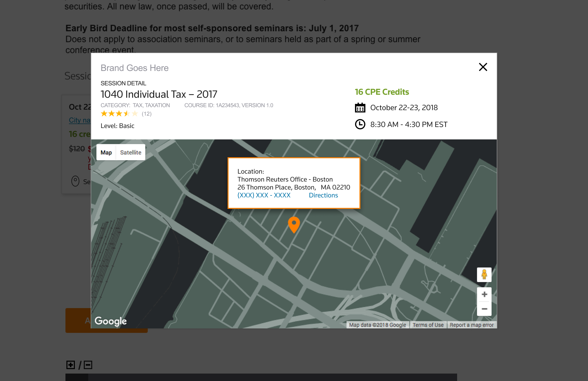Switch to Map view tab

106,152
